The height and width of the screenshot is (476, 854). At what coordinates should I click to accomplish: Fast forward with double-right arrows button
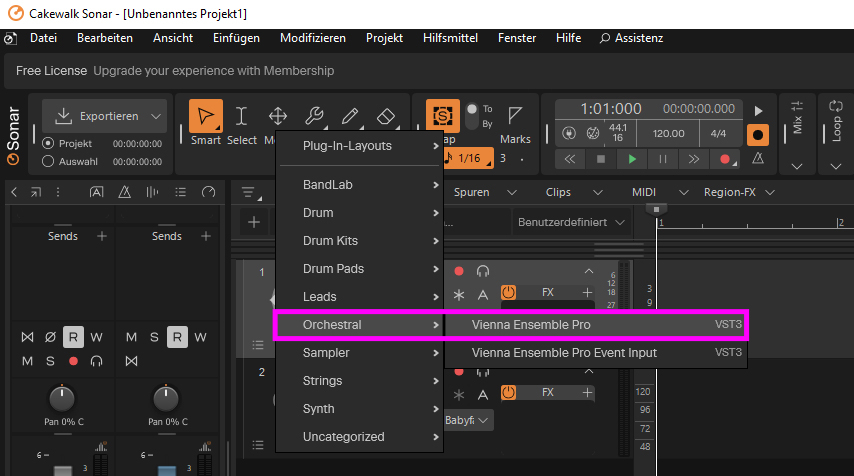693,159
